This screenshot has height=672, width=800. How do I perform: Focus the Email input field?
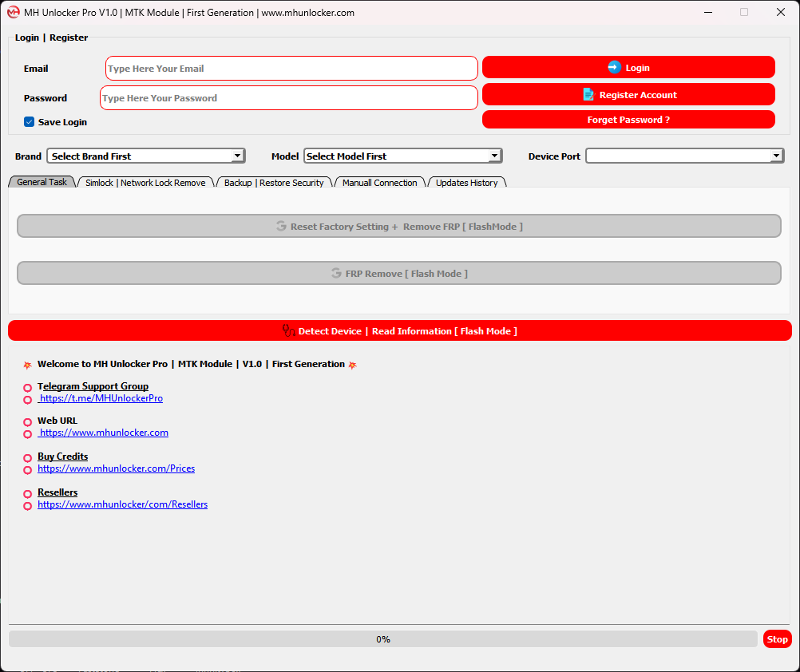(291, 69)
